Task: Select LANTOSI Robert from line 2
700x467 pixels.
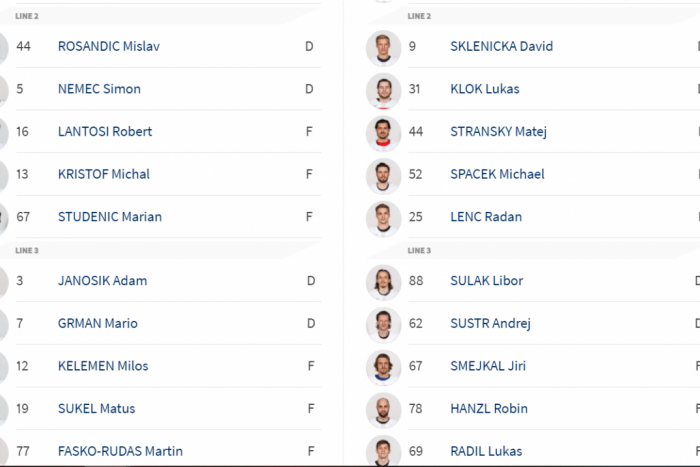Action: pyautogui.click(x=105, y=132)
